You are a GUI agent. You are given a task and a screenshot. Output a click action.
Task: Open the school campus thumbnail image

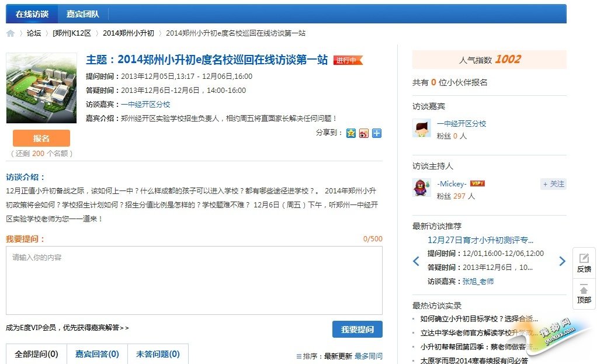click(41, 88)
